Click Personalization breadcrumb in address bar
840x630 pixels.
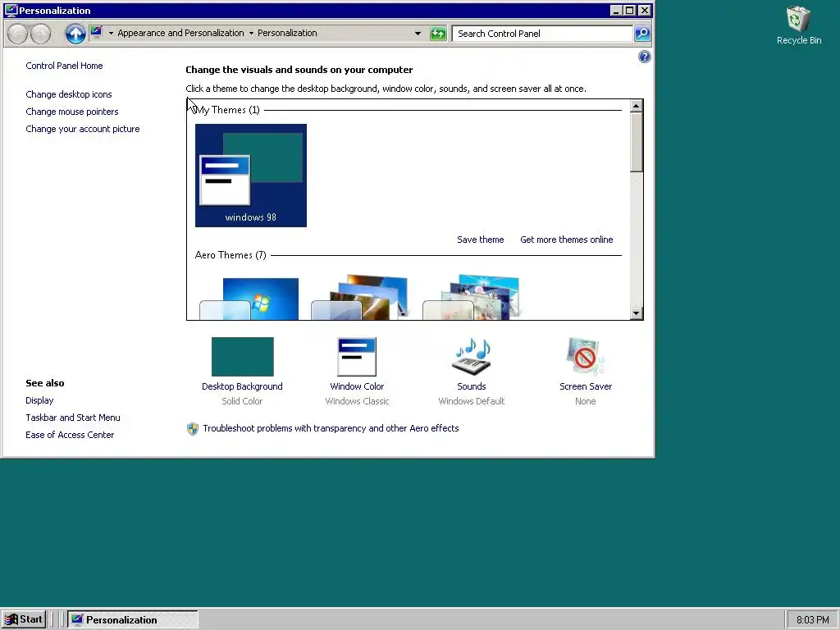pos(287,33)
